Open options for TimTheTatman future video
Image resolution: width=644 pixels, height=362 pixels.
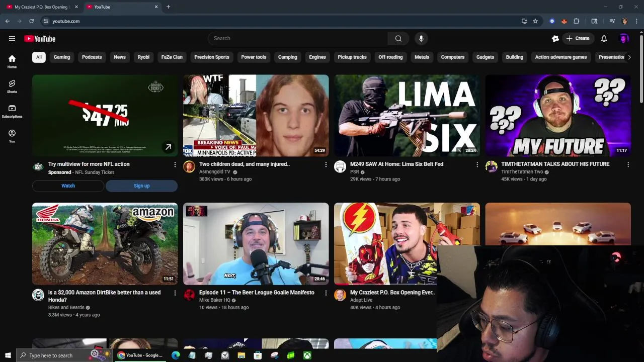tap(628, 164)
